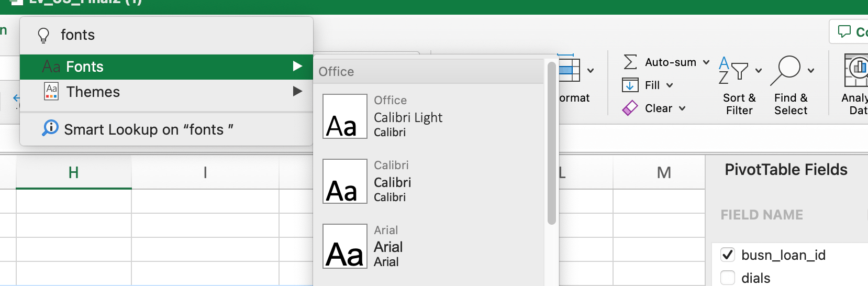Expand the Fill dropdown arrow

pos(670,85)
